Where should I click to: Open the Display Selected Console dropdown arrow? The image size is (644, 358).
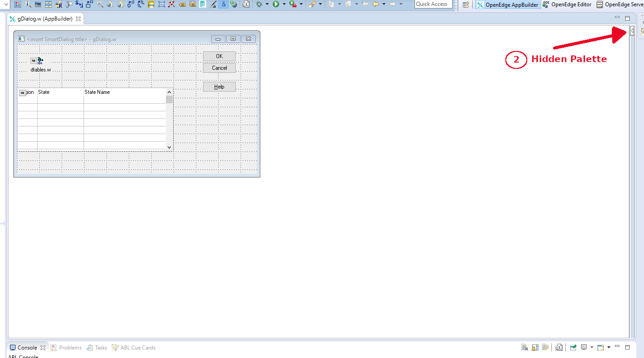pos(592,347)
